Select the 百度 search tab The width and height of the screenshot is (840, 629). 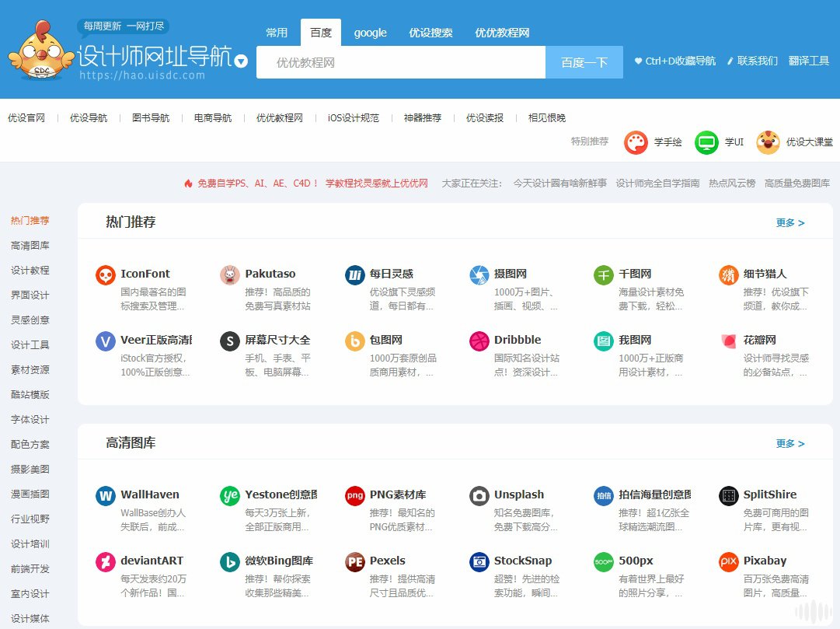click(x=321, y=33)
